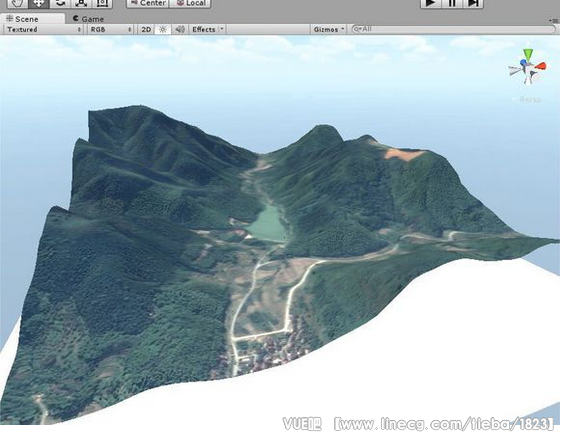
Task: Select the Rect transform tool
Action: (102, 3)
